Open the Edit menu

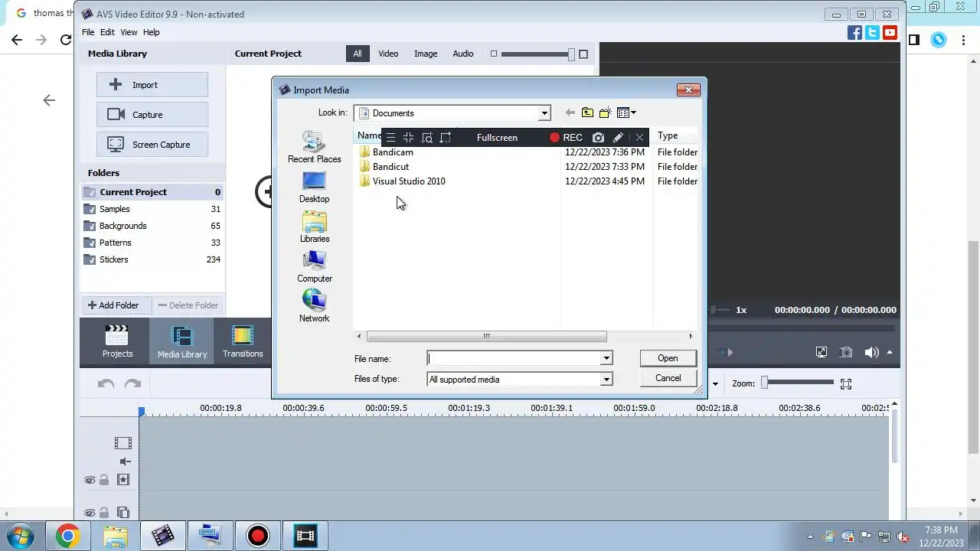pos(107,32)
